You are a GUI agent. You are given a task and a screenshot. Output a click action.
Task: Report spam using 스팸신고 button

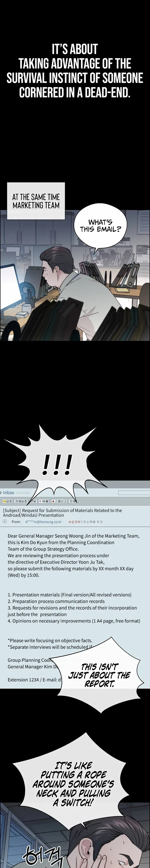[59, 501]
